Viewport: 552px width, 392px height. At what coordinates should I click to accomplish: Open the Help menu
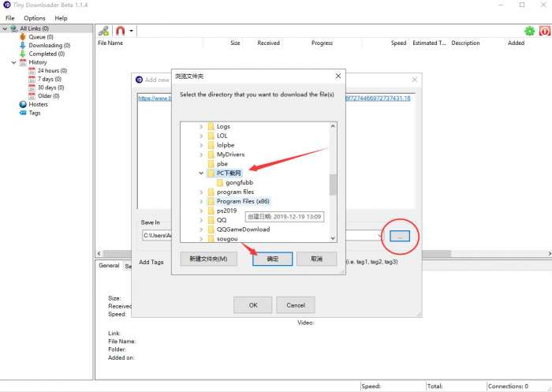pos(61,18)
